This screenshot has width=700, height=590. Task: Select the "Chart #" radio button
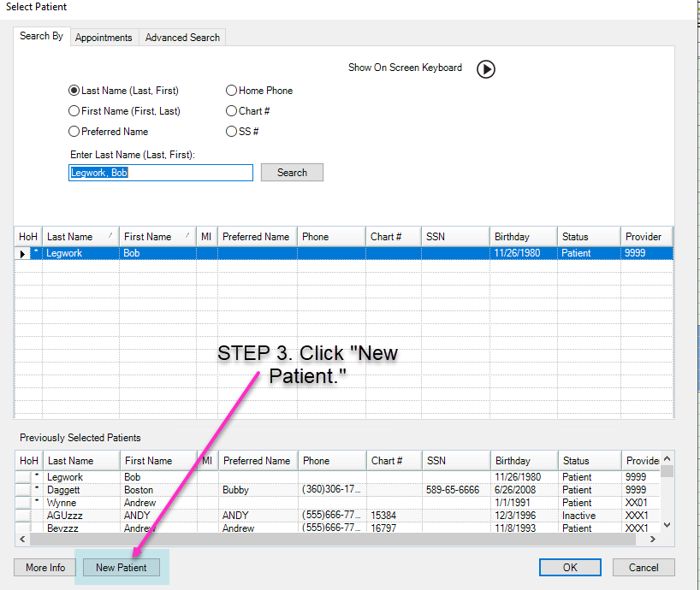click(x=231, y=110)
